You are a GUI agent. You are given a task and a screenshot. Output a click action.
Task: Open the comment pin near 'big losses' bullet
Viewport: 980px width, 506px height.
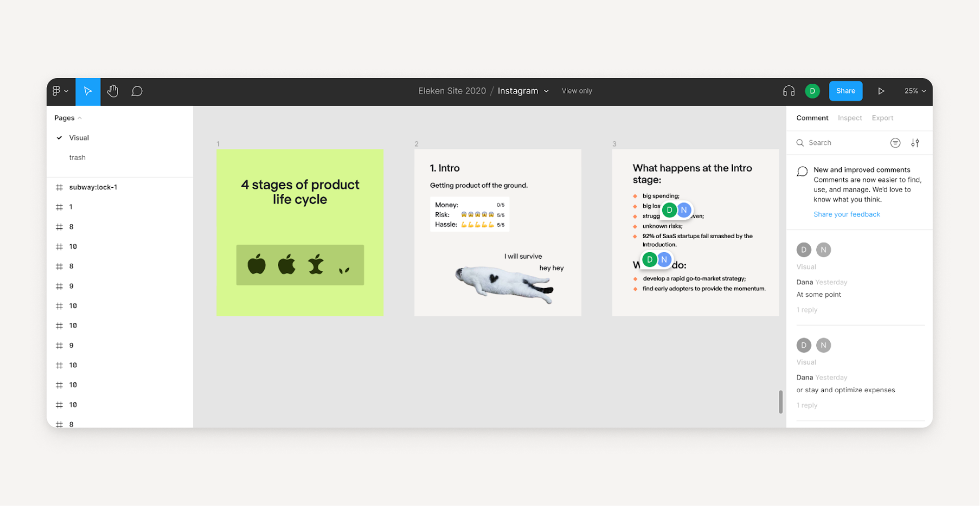tap(676, 210)
